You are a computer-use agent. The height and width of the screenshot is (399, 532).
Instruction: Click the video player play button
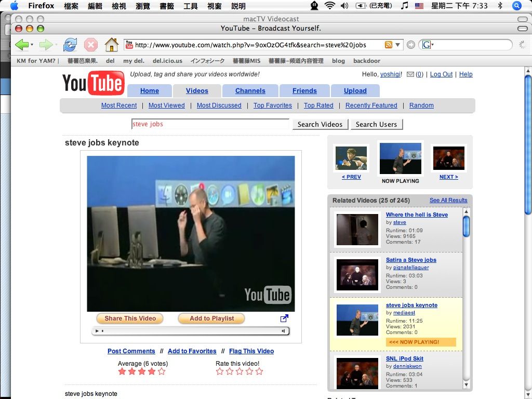[x=97, y=331]
